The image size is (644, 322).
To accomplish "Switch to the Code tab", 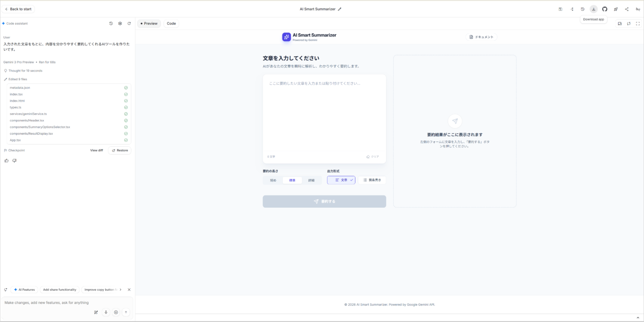I will click(171, 23).
